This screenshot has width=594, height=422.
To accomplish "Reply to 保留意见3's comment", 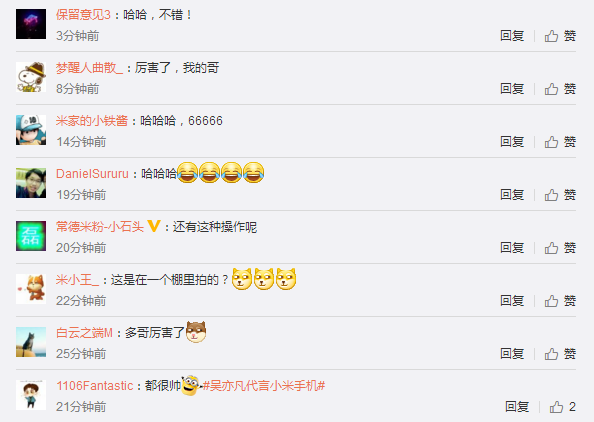I will point(512,36).
